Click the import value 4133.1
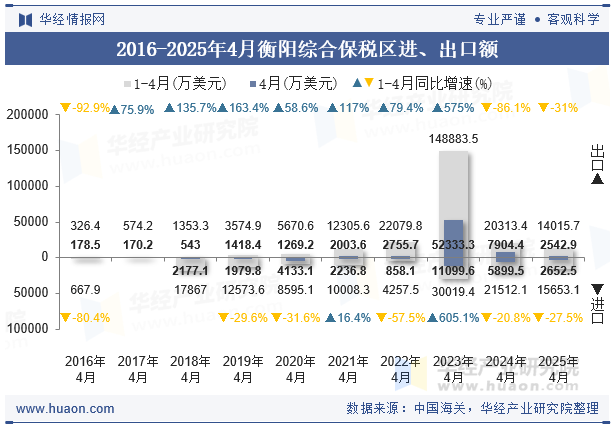Image resolution: width=615 pixels, height=427 pixels. (x=295, y=271)
